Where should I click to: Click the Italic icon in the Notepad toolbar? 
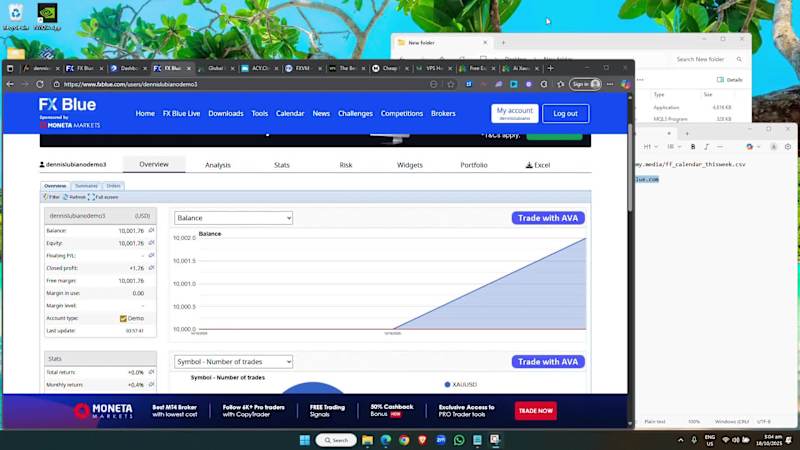point(706,146)
